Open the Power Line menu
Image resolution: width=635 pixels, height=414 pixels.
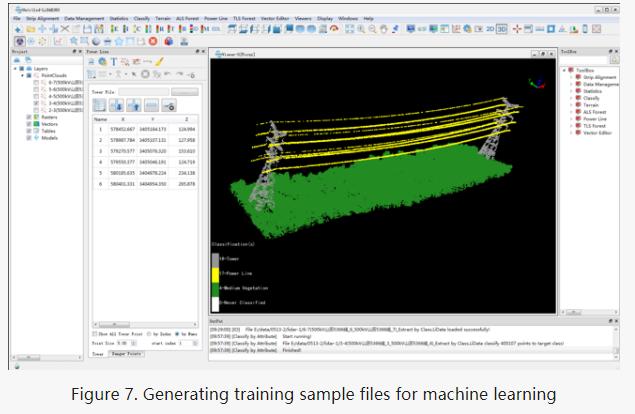216,19
